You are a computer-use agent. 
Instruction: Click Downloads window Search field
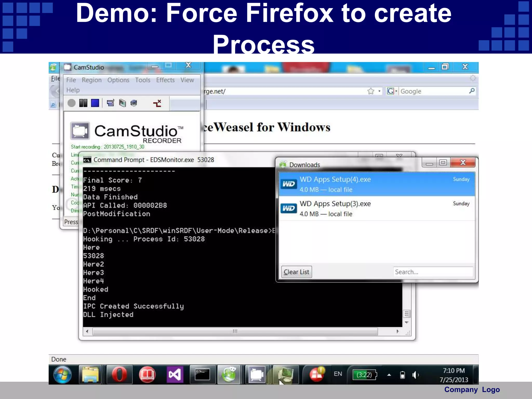click(x=433, y=272)
